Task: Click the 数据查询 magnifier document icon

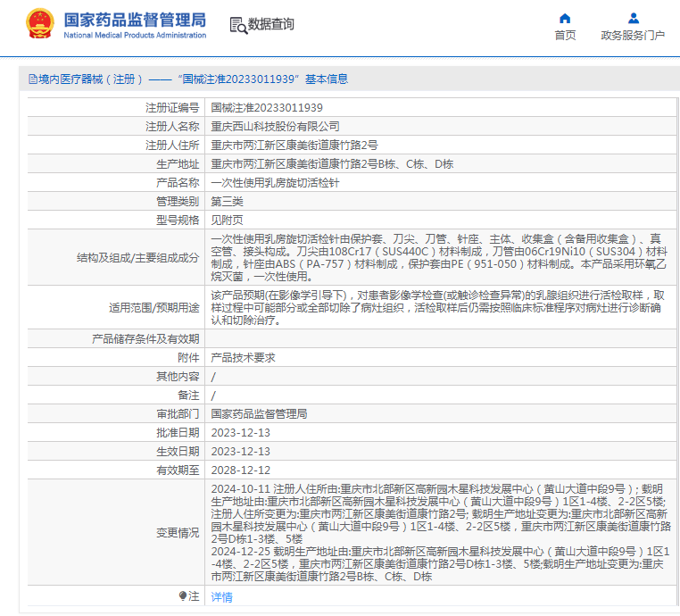Action: click(237, 25)
